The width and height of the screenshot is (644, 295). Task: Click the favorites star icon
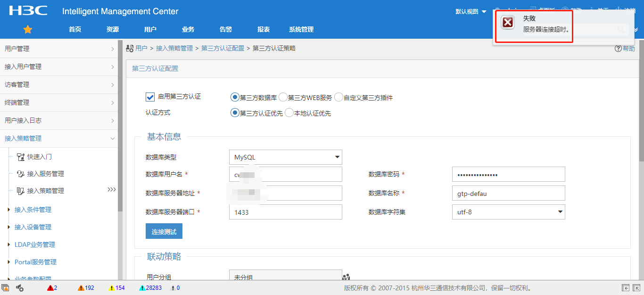point(28,29)
